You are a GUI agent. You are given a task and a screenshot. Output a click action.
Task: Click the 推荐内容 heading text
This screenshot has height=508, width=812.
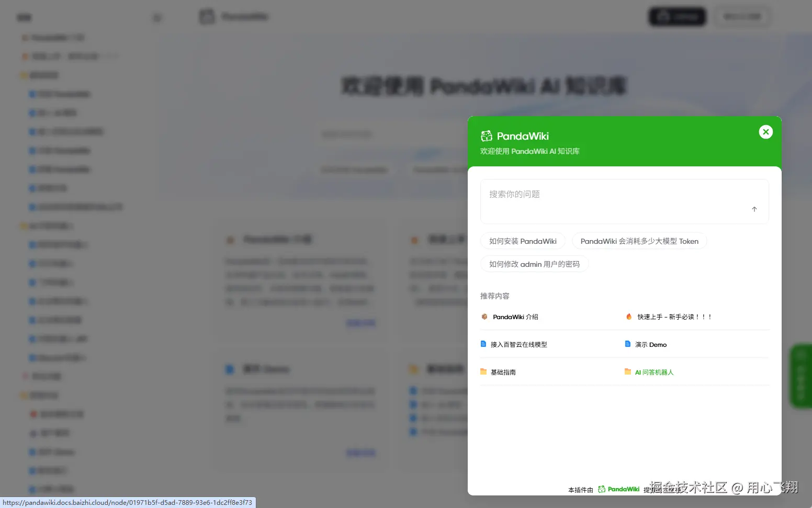tap(494, 296)
